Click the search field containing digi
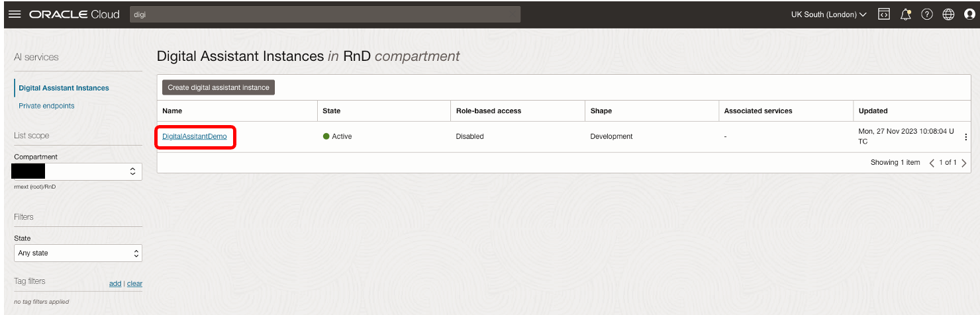Viewport: 980px width, 315px height. click(324, 15)
